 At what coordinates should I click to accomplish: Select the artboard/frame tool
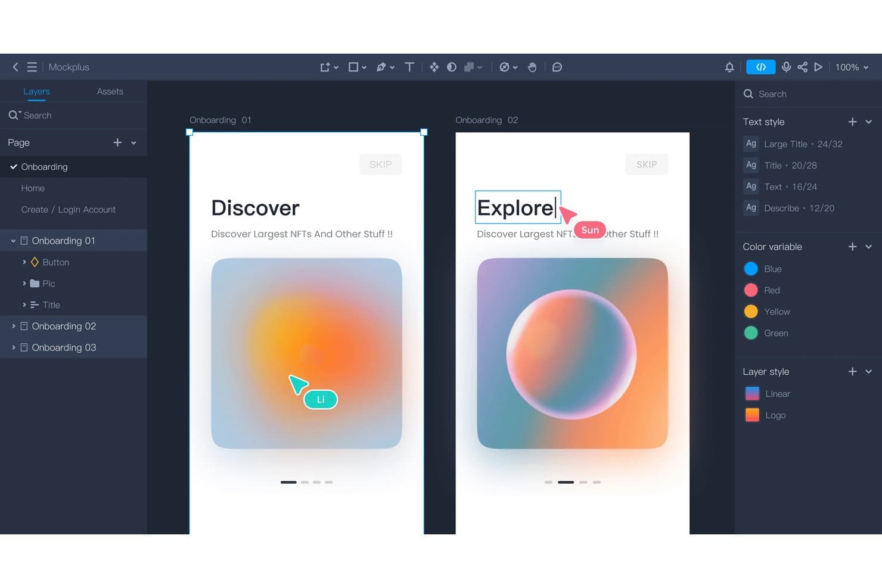[x=325, y=67]
